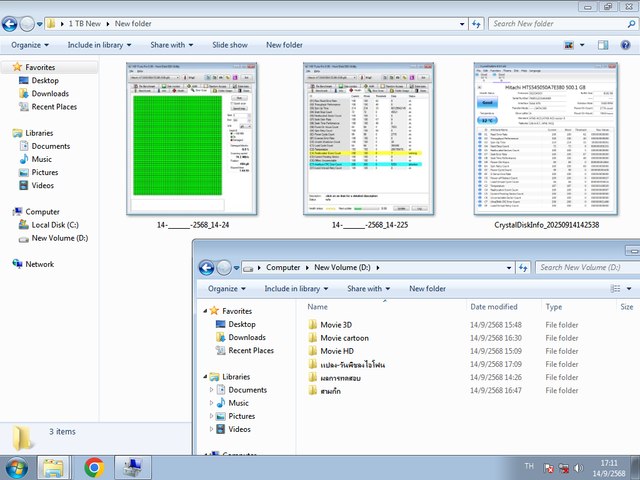Click TH language indicator on taskbar
Image resolution: width=640 pixels, height=480 pixels.
point(529,466)
